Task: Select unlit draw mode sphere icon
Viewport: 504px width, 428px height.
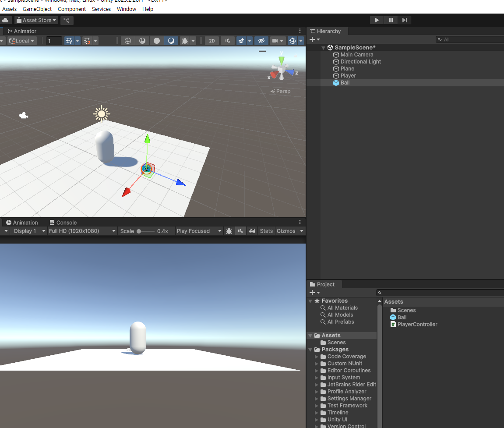Action: click(156, 41)
